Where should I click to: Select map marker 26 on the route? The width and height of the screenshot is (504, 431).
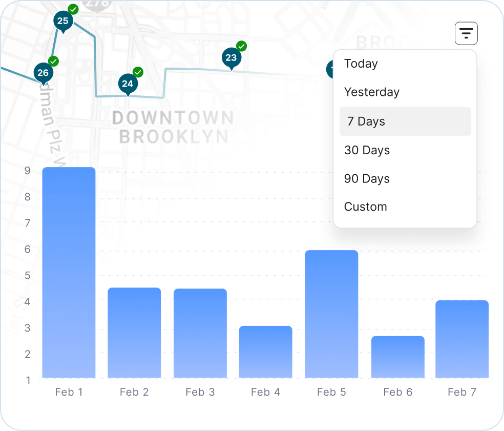[x=44, y=73]
